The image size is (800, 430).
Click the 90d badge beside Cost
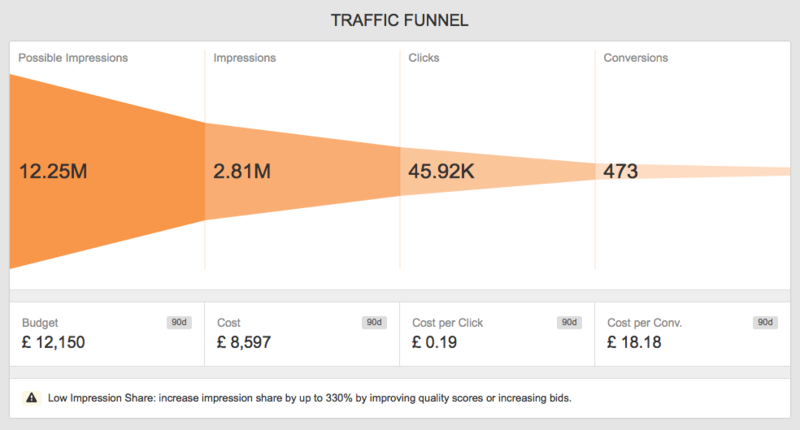[x=374, y=322]
